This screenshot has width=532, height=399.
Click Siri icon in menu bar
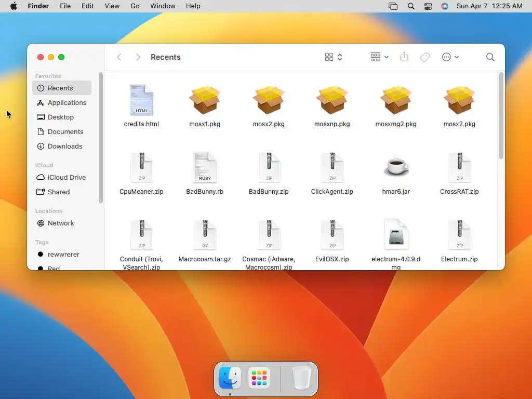pos(445,6)
